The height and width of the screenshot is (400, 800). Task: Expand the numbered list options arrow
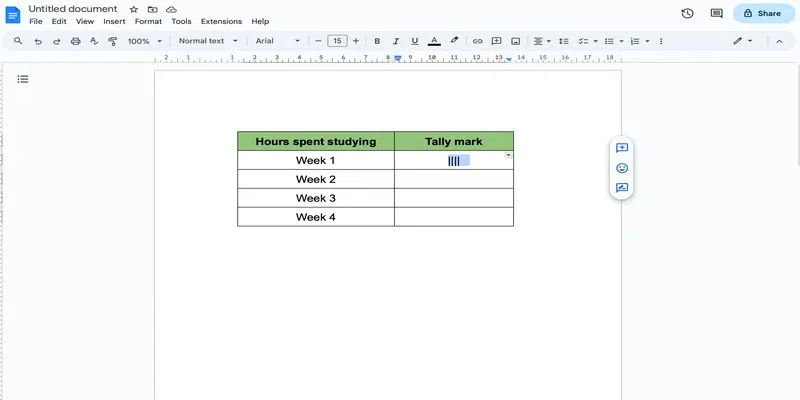tap(647, 41)
